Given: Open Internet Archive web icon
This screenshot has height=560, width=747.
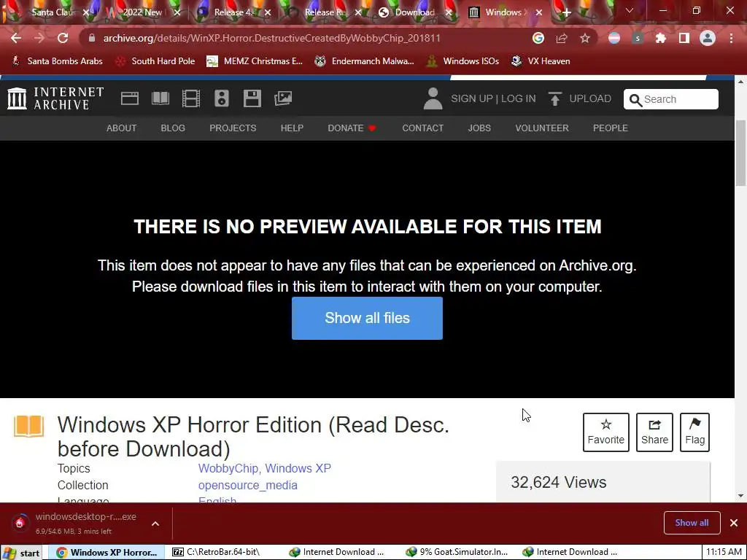Looking at the screenshot, I should point(130,98).
